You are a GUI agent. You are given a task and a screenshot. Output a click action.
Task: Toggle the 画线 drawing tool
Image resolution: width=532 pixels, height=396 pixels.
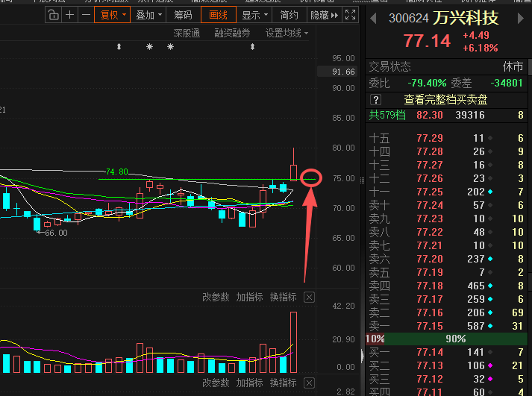pyautogui.click(x=219, y=15)
